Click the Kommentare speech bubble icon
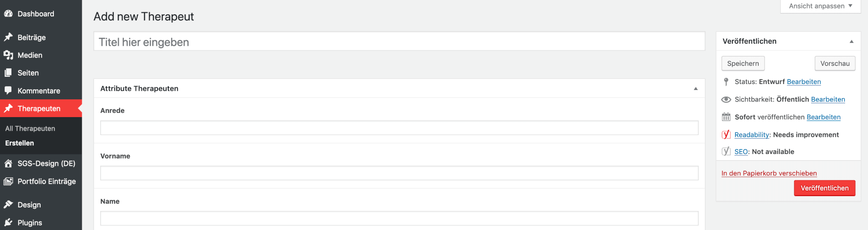 click(8, 91)
